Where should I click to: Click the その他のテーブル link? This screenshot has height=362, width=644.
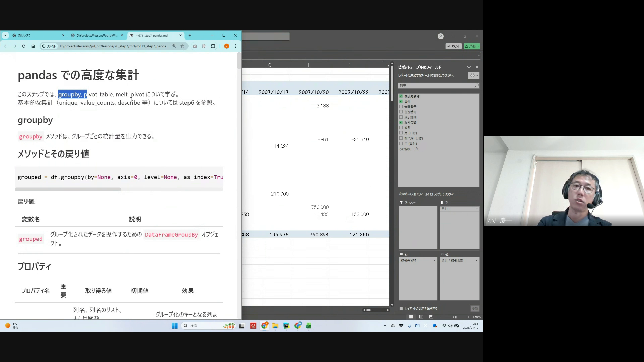pyautogui.click(x=410, y=149)
